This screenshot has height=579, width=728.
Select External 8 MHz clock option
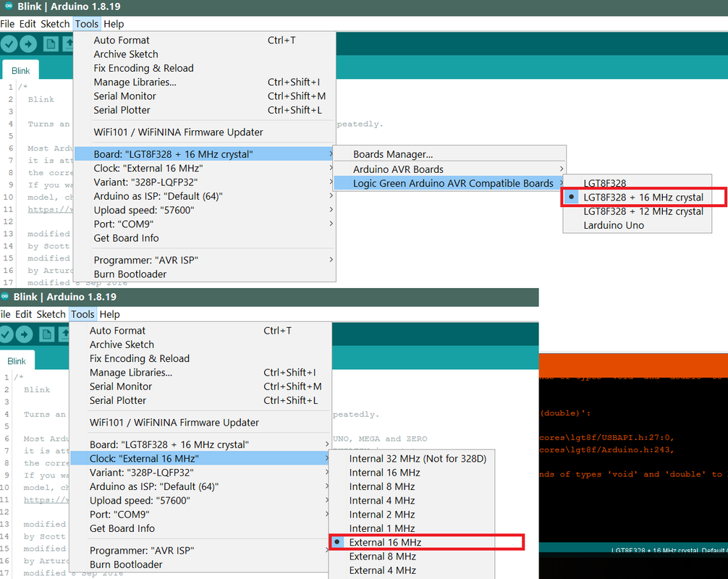click(412, 557)
